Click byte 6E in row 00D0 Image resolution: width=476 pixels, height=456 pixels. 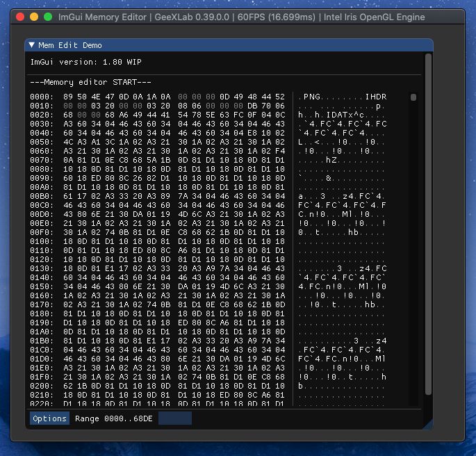point(96,214)
